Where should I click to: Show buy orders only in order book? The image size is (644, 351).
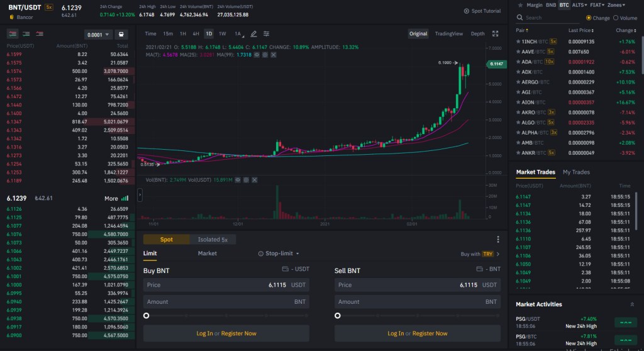[x=26, y=34]
